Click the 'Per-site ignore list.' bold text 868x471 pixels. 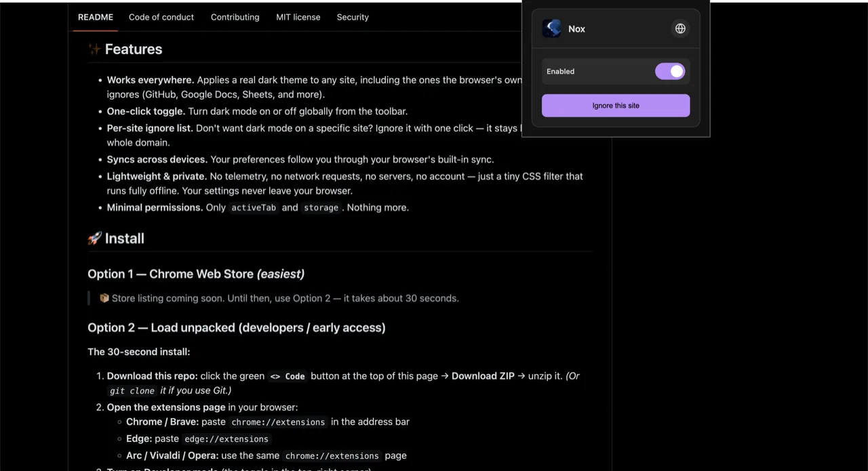(x=150, y=128)
